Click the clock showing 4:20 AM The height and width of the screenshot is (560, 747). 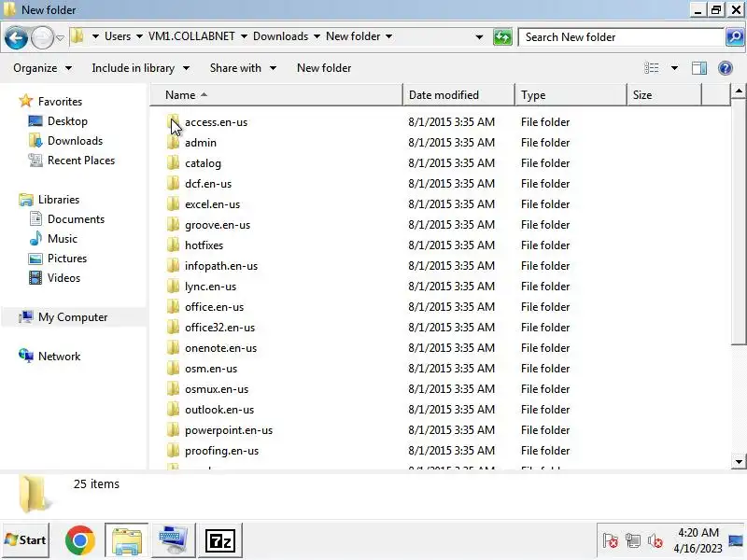tap(698, 532)
